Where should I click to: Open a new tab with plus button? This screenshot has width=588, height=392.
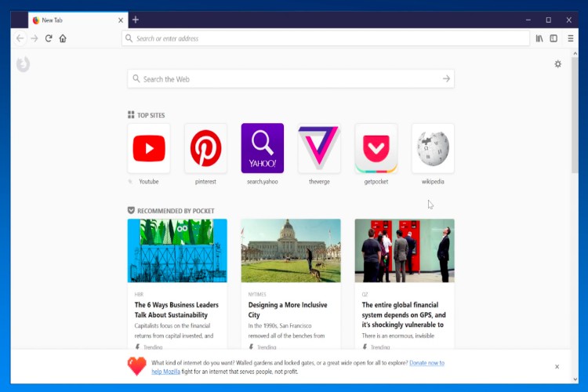(136, 20)
